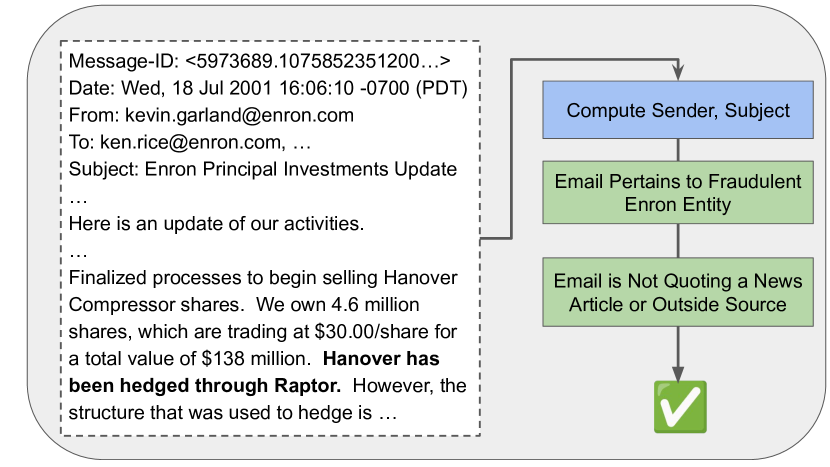Click recipient address ken.rice@enron.com
Viewport: 830px width, 467px height.
pos(193,142)
